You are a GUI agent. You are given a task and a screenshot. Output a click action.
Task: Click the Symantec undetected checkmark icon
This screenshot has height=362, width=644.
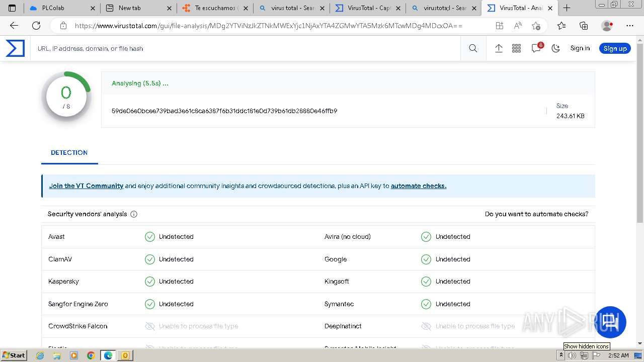[x=426, y=304]
